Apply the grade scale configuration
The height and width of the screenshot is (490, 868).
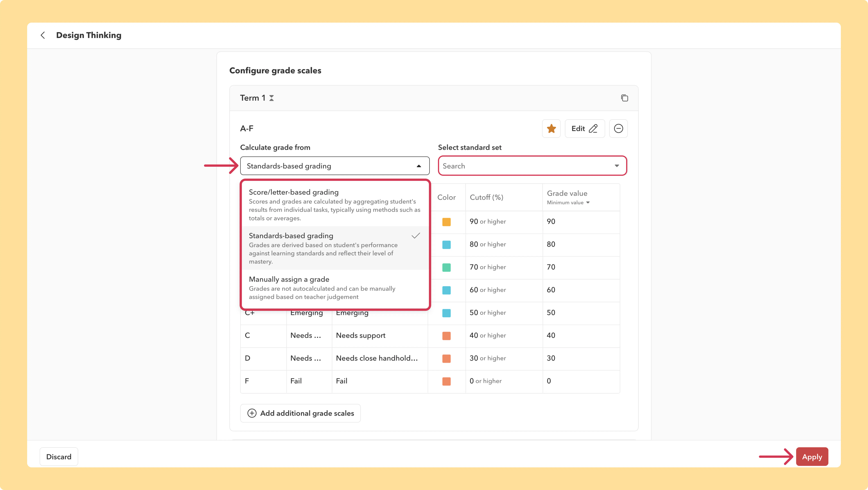coord(812,457)
